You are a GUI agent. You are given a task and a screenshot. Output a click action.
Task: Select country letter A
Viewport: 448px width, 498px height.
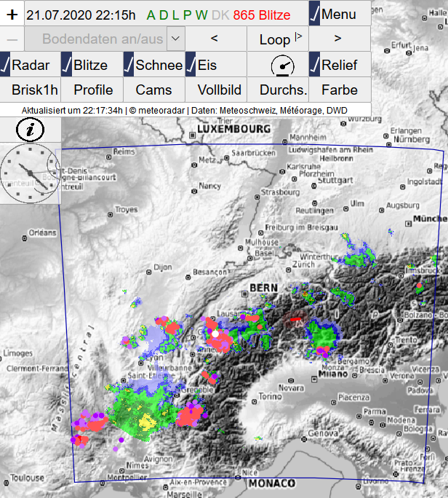[151, 15]
